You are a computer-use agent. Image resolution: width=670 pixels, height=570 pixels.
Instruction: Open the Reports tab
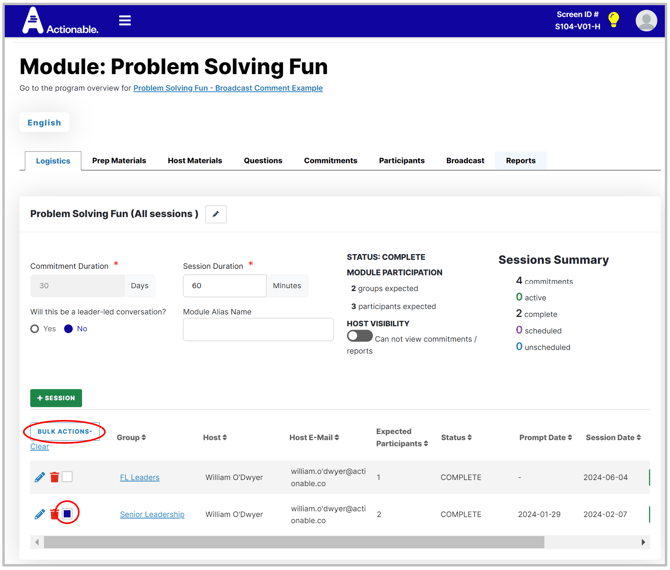520,161
